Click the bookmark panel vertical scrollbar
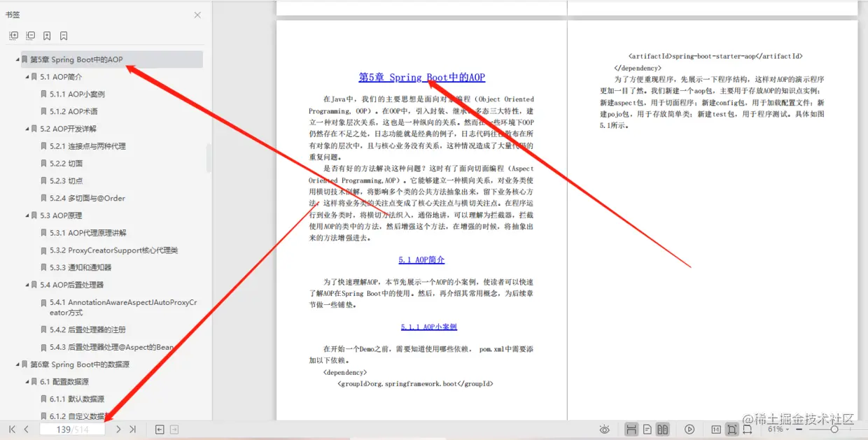868x440 pixels. 209,159
